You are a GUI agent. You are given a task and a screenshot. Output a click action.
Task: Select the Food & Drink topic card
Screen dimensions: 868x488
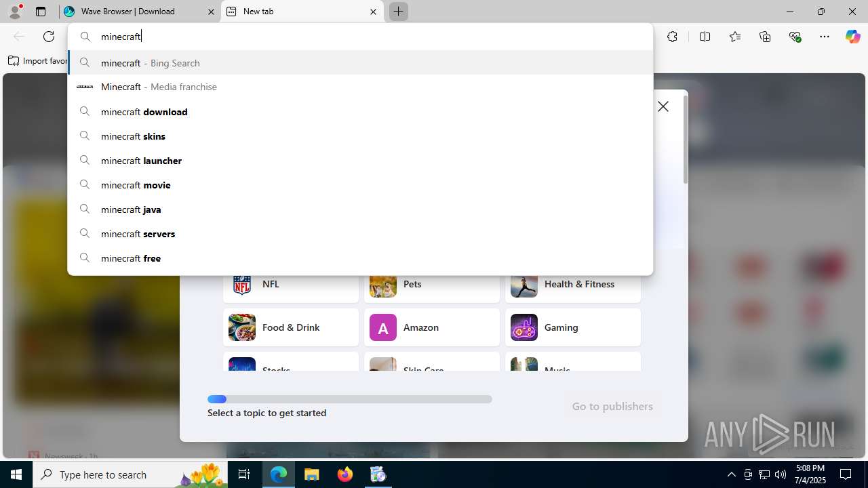coord(291,327)
